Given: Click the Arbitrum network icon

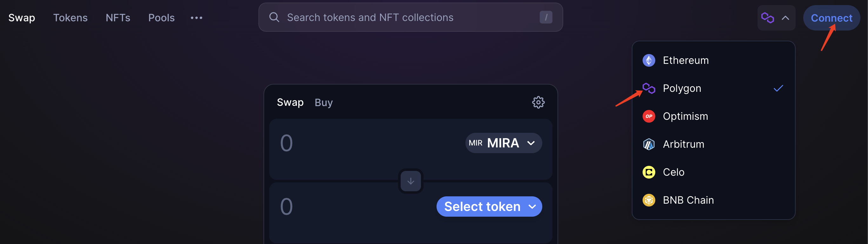Looking at the screenshot, I should coord(649,144).
